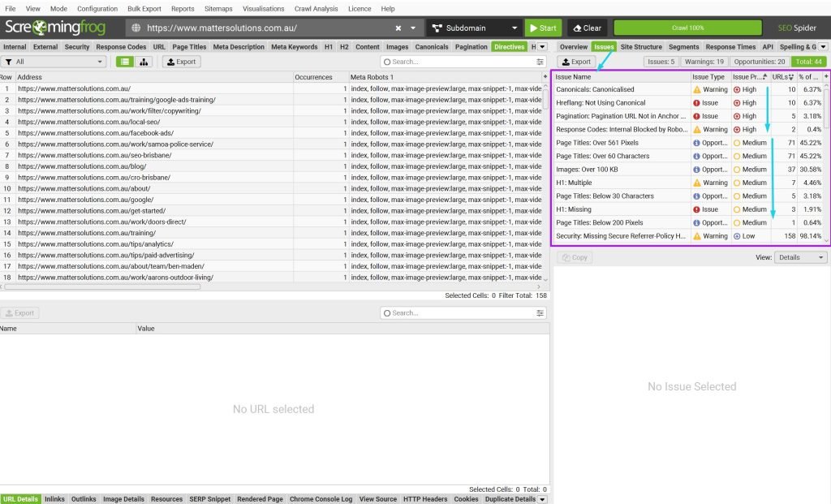
Task: Toggle the Opportunities: 20 filter
Action: [759, 62]
